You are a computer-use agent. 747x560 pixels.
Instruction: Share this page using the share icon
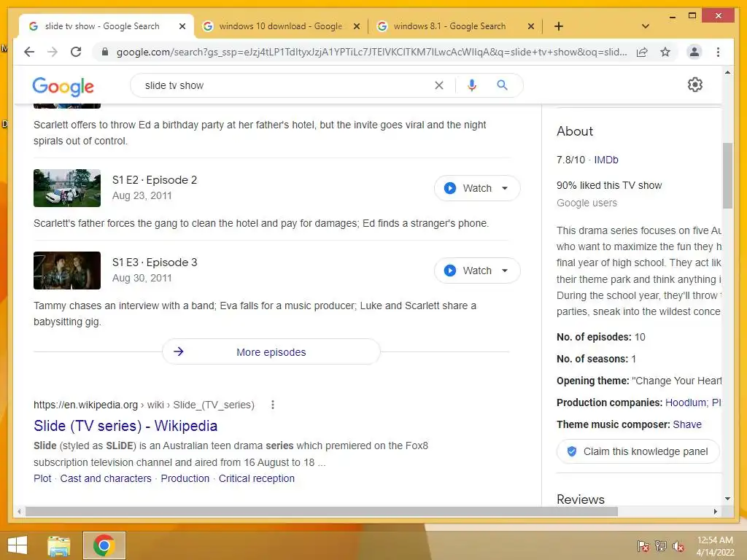(642, 52)
